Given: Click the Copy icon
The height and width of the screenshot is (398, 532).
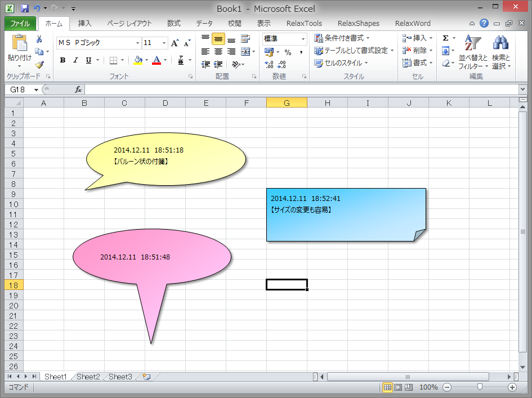Looking at the screenshot, I should (39, 52).
